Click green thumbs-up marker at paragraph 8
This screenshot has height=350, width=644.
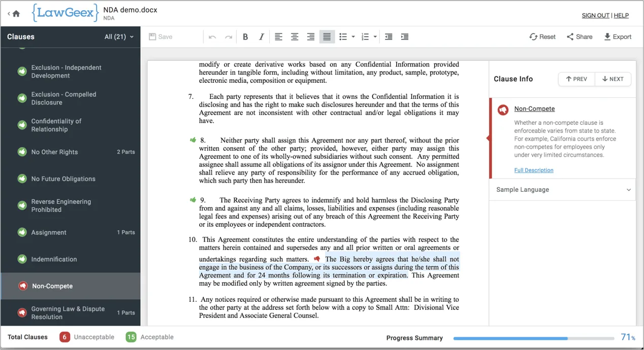[193, 140]
